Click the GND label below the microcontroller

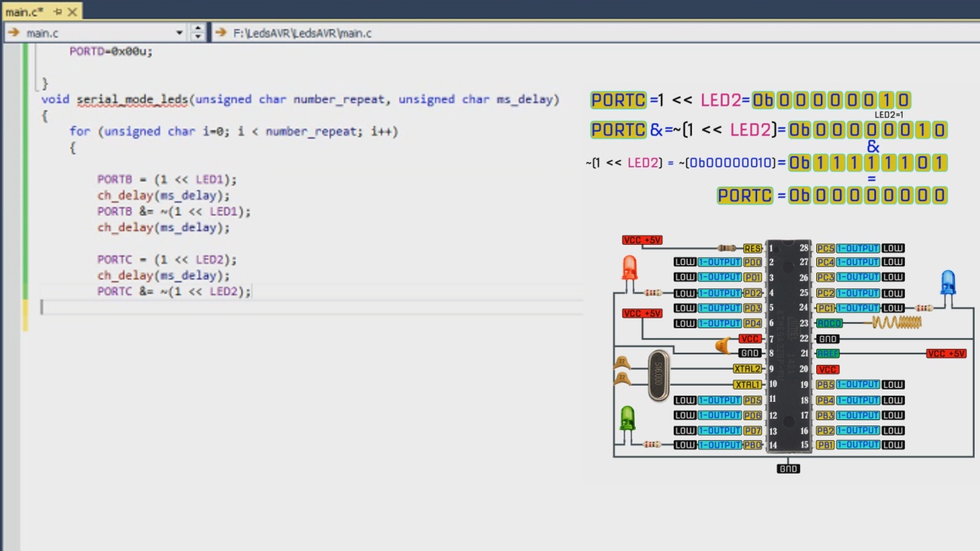tap(788, 468)
